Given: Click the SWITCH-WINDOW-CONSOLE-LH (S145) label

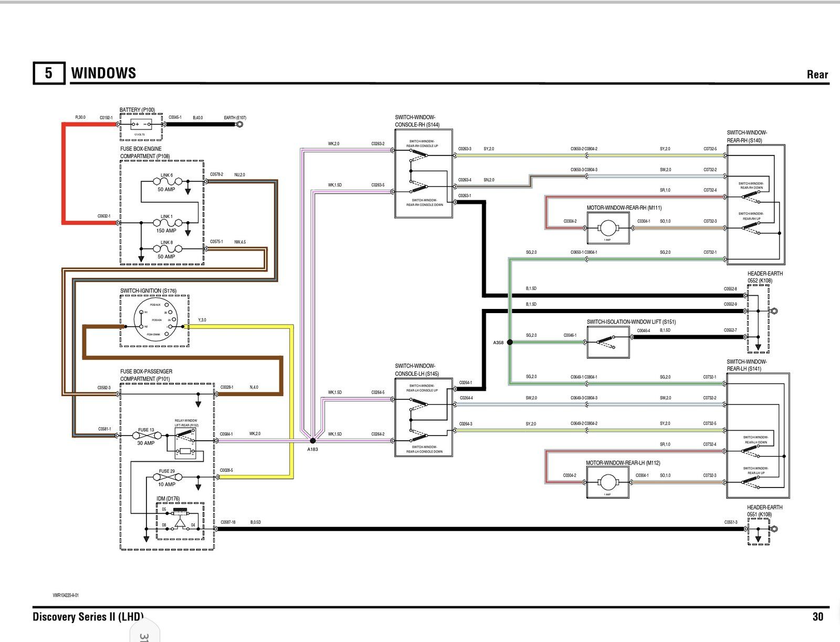Looking at the screenshot, I should pyautogui.click(x=417, y=370).
